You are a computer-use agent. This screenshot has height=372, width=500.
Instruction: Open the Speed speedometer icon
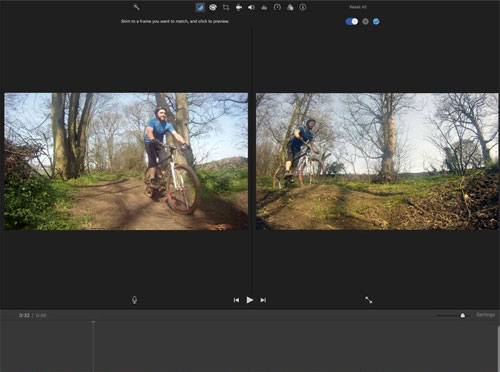pyautogui.click(x=277, y=7)
